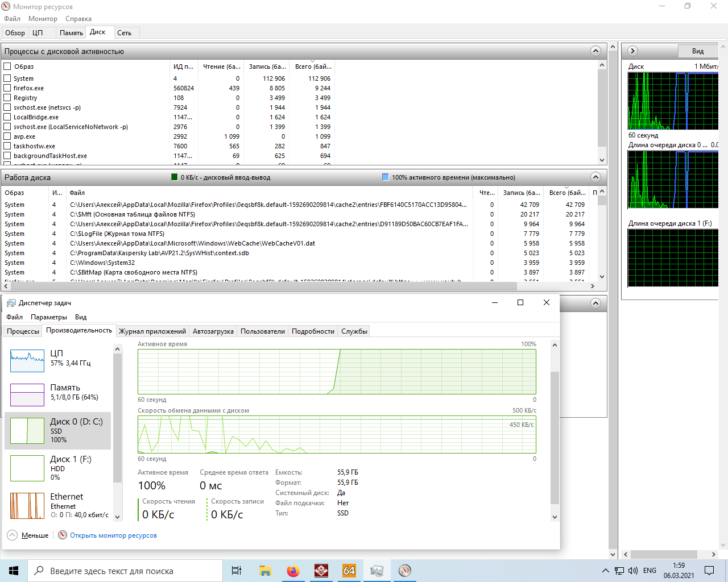The height and width of the screenshot is (582, 728).
Task: Check the backgroundTaskHost.exe checkbox
Action: [x=7, y=156]
